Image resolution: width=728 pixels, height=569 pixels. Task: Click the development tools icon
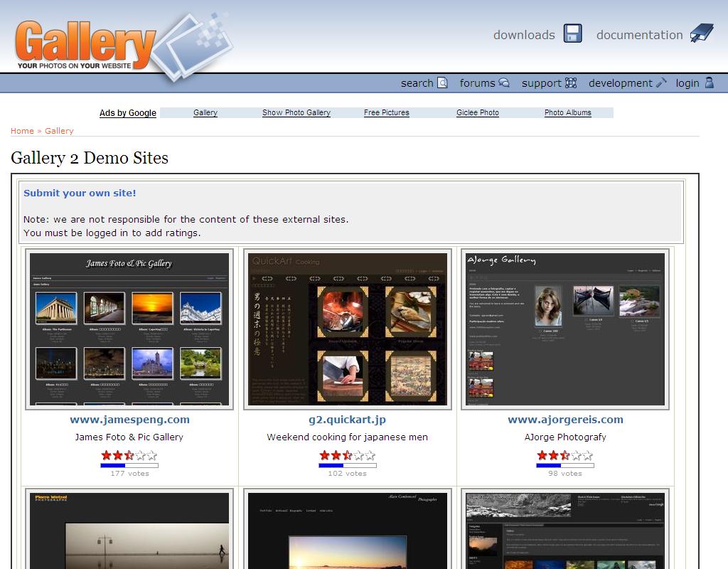coord(661,83)
